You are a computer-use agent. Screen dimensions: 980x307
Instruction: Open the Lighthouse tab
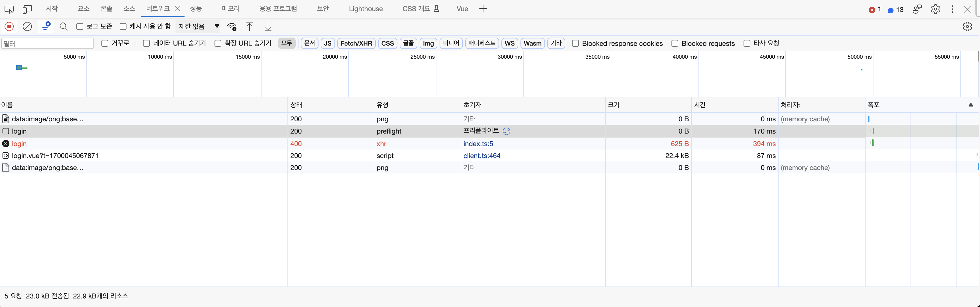click(x=366, y=9)
